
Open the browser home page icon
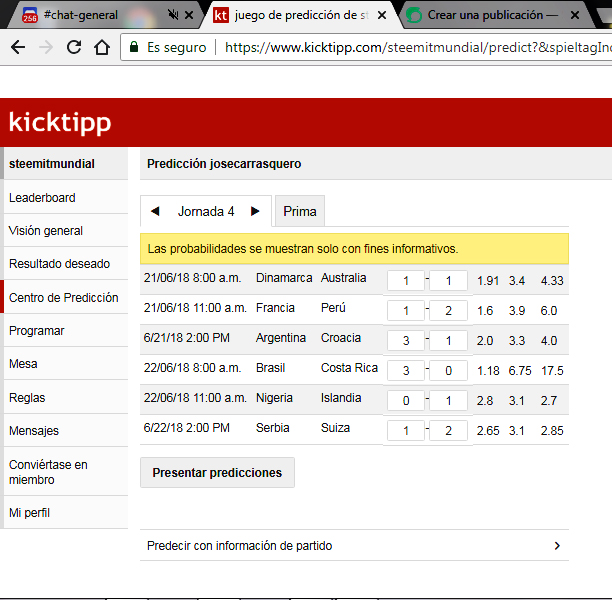click(x=102, y=47)
